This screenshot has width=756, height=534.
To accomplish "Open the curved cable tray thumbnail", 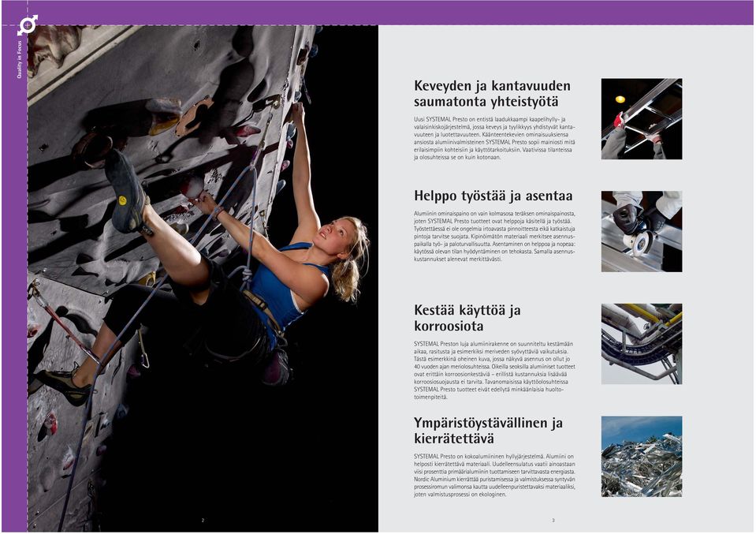I will pyautogui.click(x=641, y=344).
